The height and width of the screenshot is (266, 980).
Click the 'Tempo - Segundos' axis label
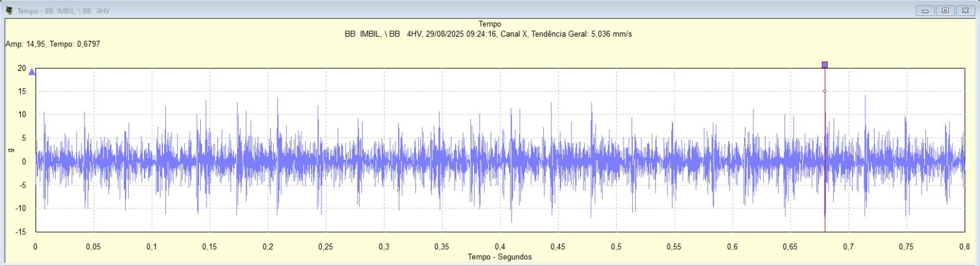point(500,257)
